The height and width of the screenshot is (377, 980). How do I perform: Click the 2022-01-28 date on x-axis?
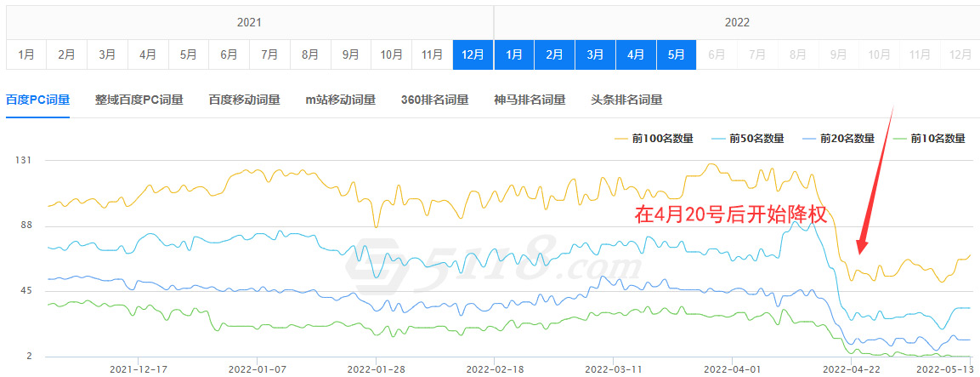376,369
